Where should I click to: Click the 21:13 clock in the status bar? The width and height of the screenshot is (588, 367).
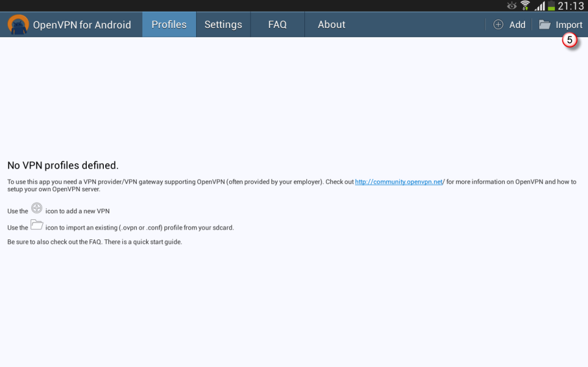tap(571, 6)
